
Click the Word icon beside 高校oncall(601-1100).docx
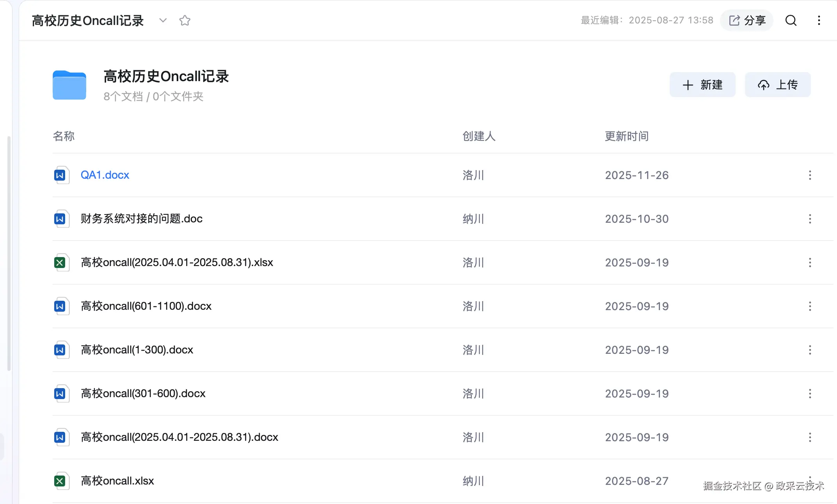click(x=61, y=306)
